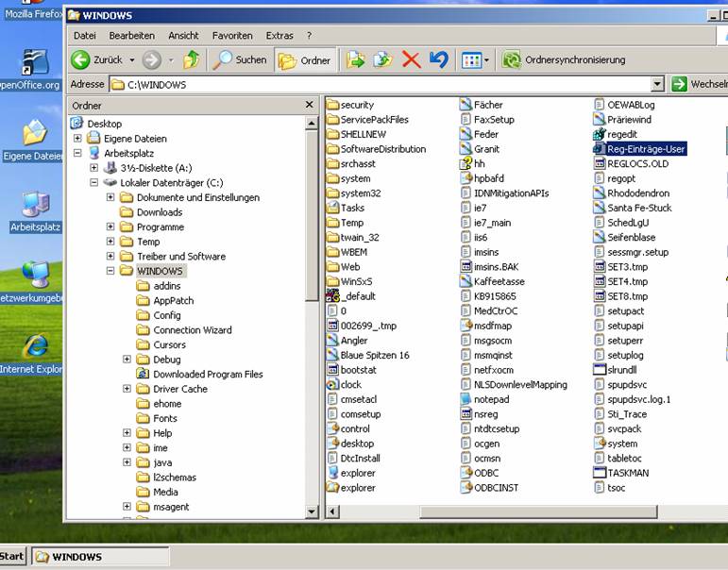
Task: Open the ? help menu
Action: [x=309, y=35]
